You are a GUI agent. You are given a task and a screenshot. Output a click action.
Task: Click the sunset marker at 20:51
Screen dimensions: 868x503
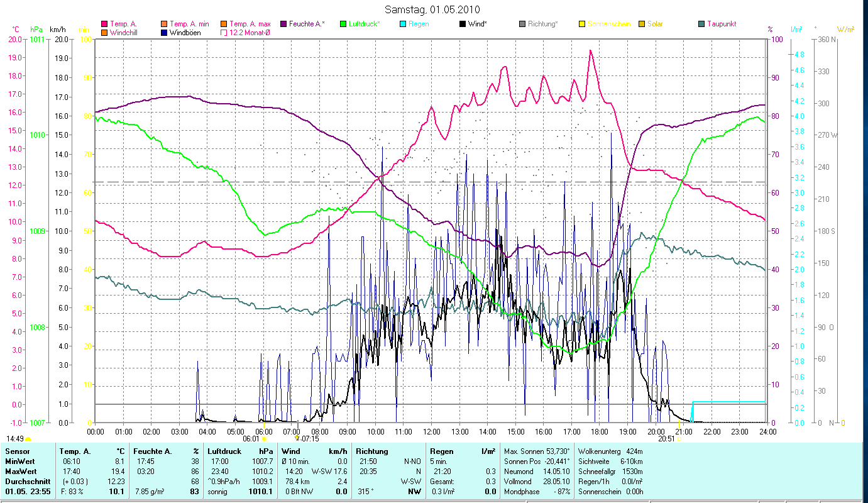678,439
